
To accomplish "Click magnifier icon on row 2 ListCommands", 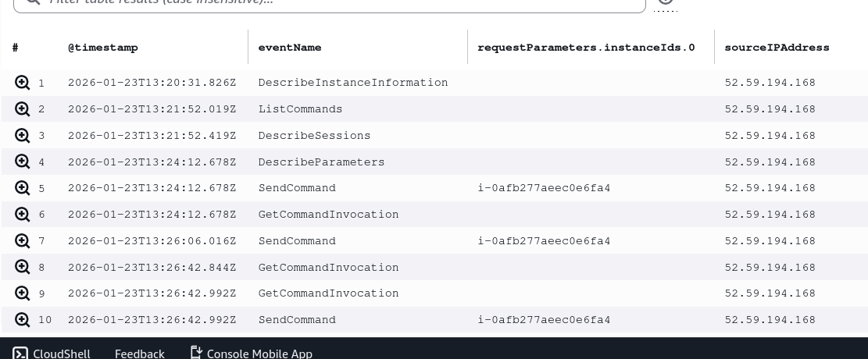I will click(x=22, y=109).
